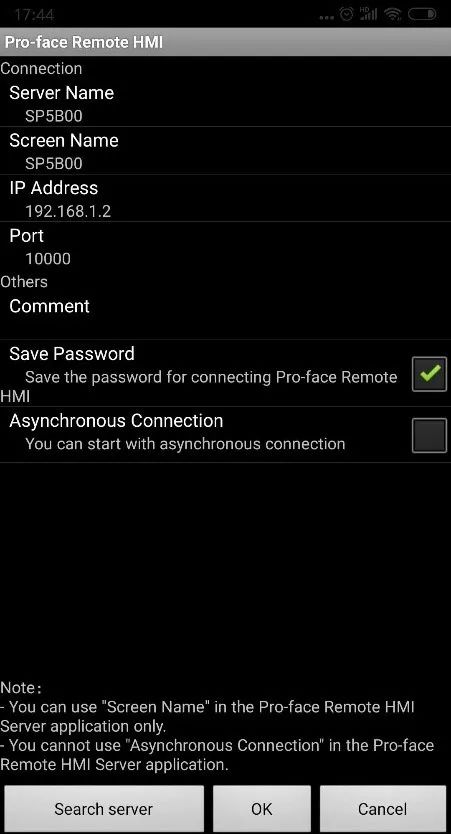
Task: Tap the 17:44 clock in status bar
Action: pyautogui.click(x=34, y=15)
